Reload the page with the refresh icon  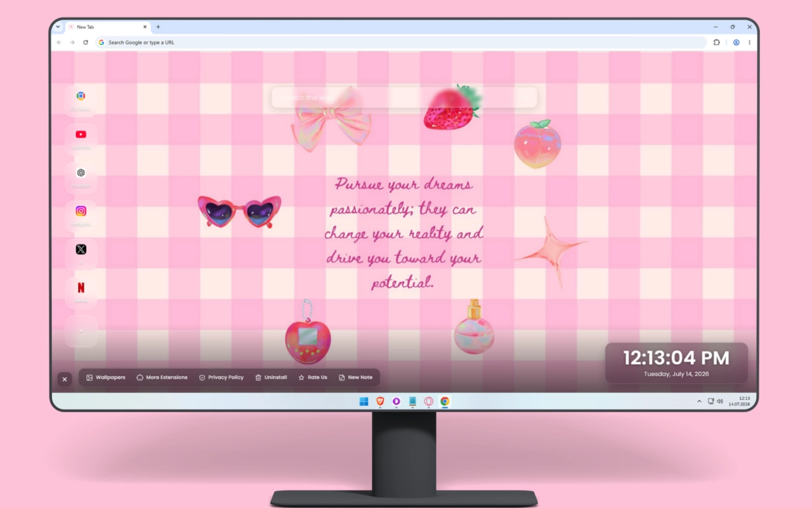[86, 43]
